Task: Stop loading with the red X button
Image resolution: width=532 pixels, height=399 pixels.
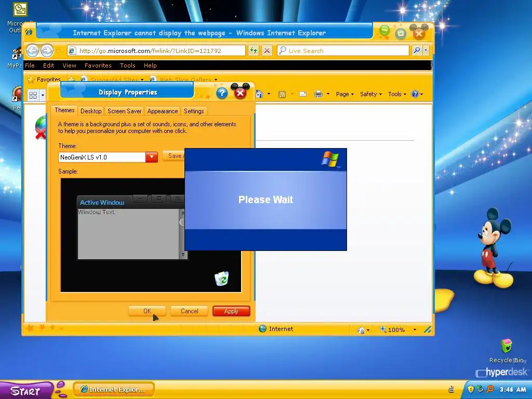Action: (x=267, y=51)
